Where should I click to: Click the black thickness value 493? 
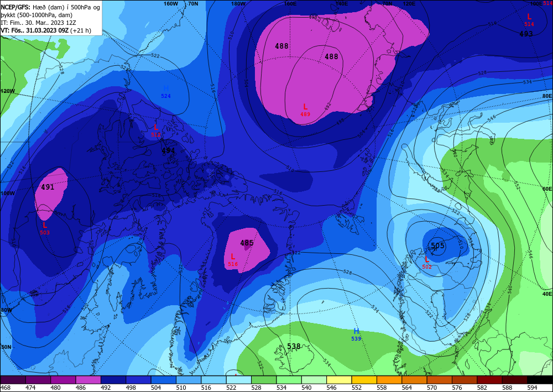[526, 34]
